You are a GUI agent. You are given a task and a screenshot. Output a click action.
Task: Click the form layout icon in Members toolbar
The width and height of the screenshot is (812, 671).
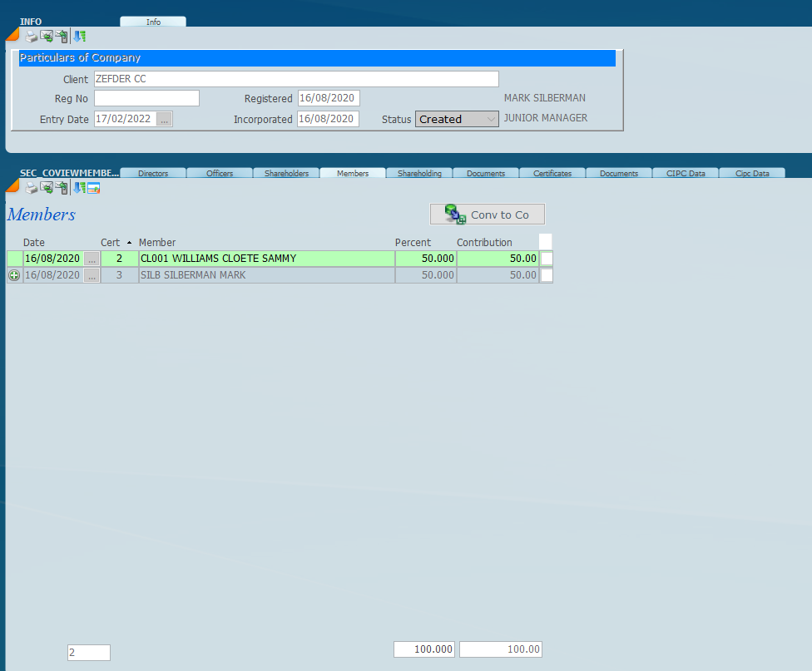click(x=93, y=188)
